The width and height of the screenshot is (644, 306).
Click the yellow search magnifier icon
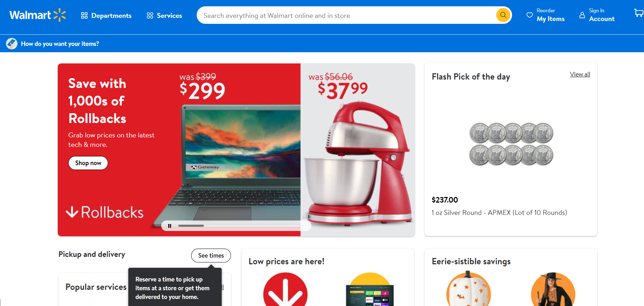click(503, 15)
